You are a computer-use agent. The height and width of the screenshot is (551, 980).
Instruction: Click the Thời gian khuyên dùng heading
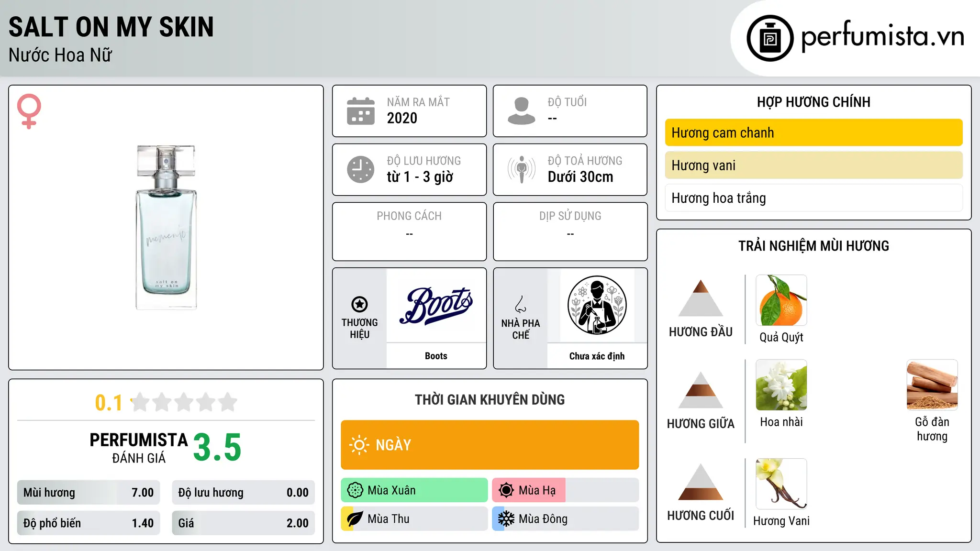(490, 399)
